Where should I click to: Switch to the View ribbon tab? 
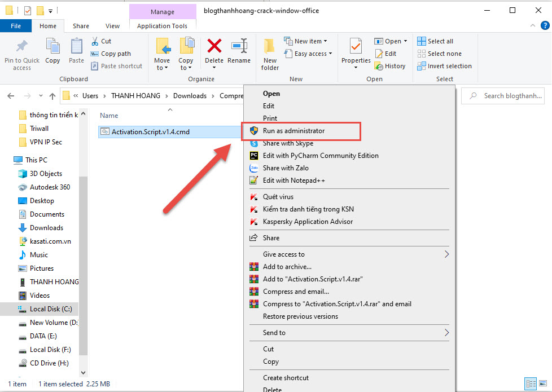coord(112,26)
